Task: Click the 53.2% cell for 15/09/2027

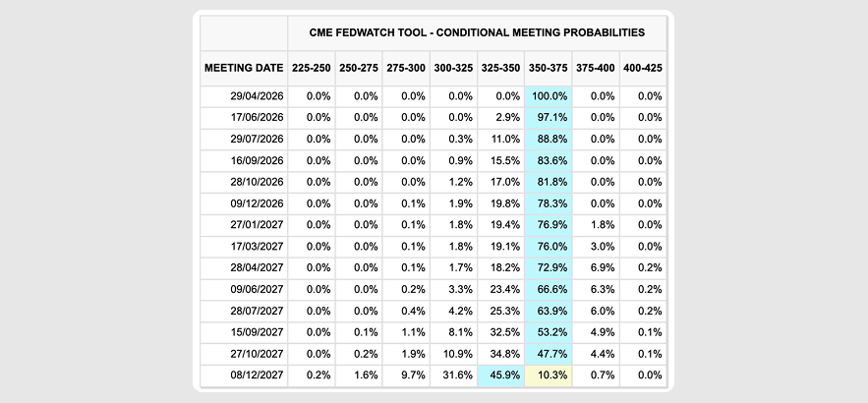Action: point(549,332)
